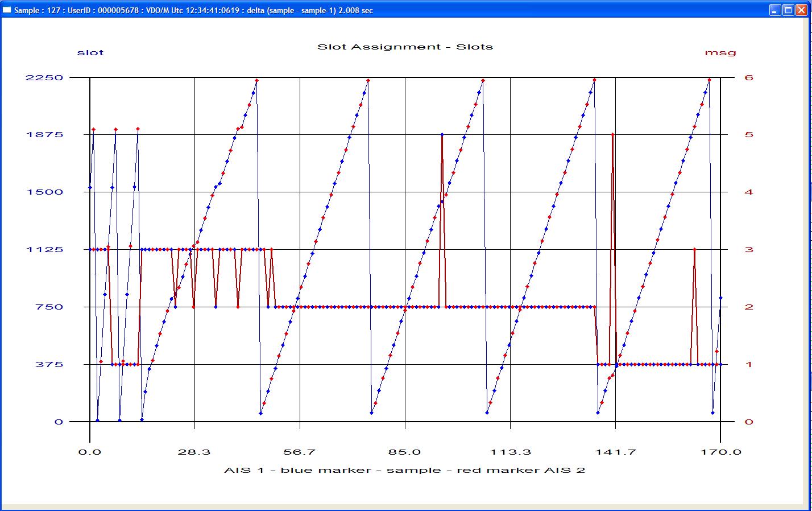Click the title bar text showing UserID 000005678
Screen dimensions: 812x511
[92, 10]
